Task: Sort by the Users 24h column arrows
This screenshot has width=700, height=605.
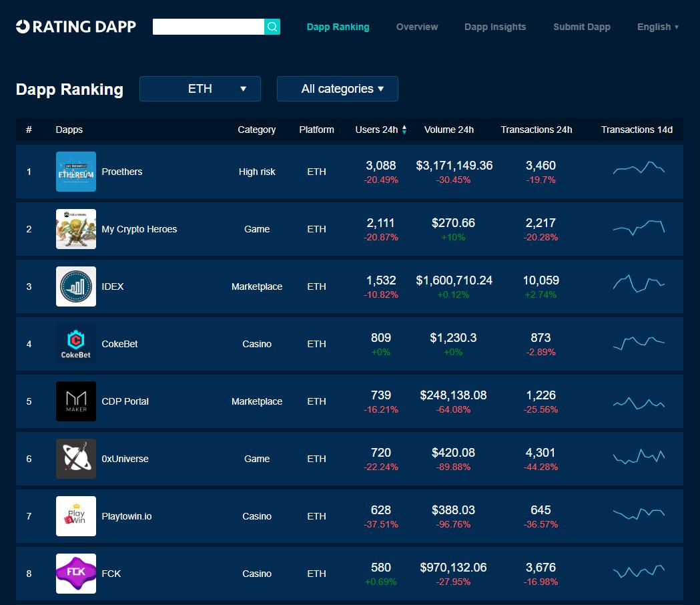Action: [404, 130]
